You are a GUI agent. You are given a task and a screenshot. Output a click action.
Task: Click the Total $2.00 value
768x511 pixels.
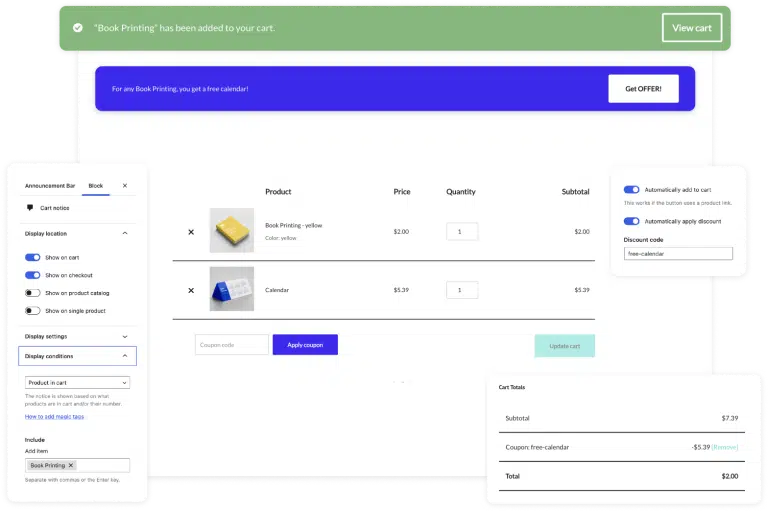click(x=730, y=476)
